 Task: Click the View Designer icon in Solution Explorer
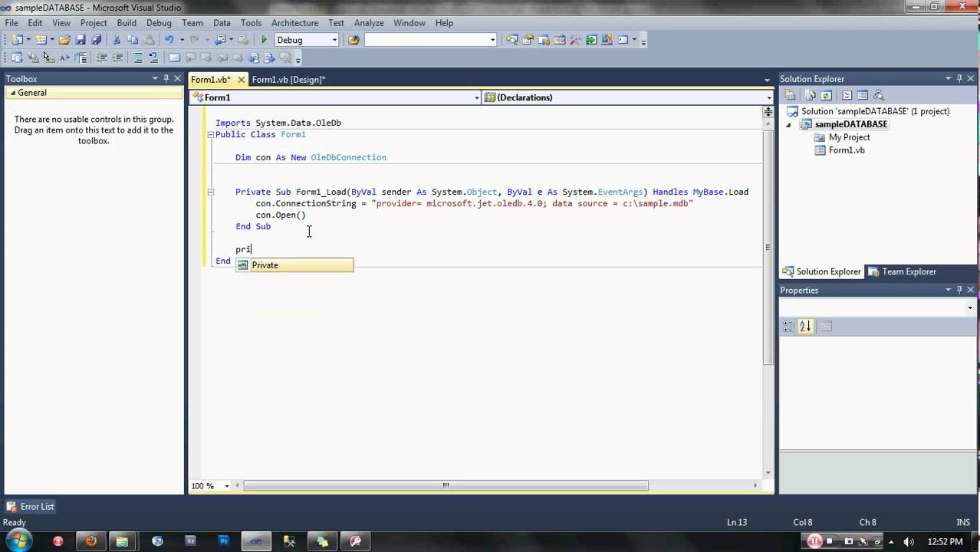[x=863, y=95]
